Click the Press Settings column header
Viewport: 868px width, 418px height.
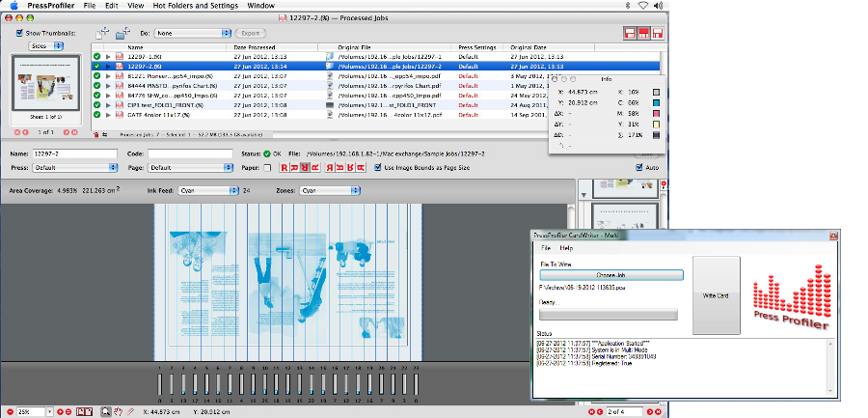coord(477,47)
